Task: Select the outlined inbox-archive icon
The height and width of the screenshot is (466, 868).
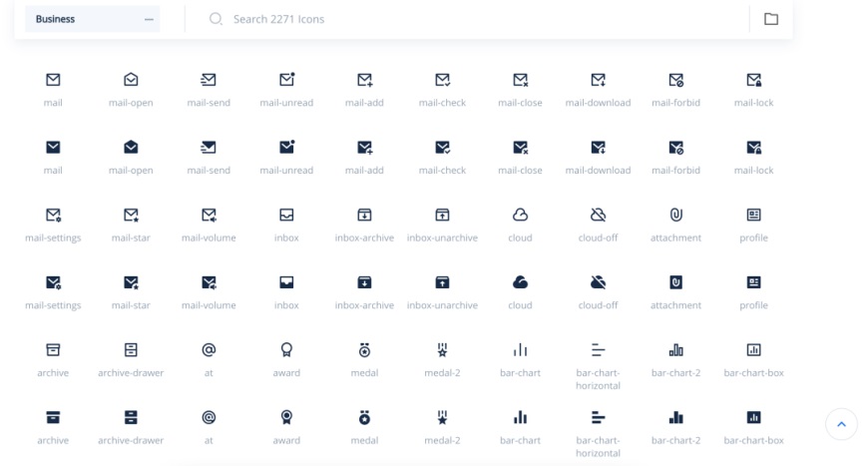Action: (364, 215)
